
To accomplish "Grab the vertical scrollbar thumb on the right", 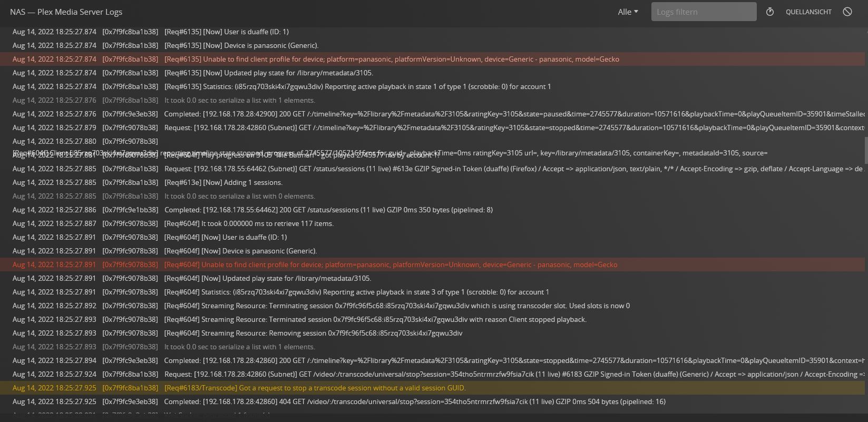I will (x=866, y=150).
